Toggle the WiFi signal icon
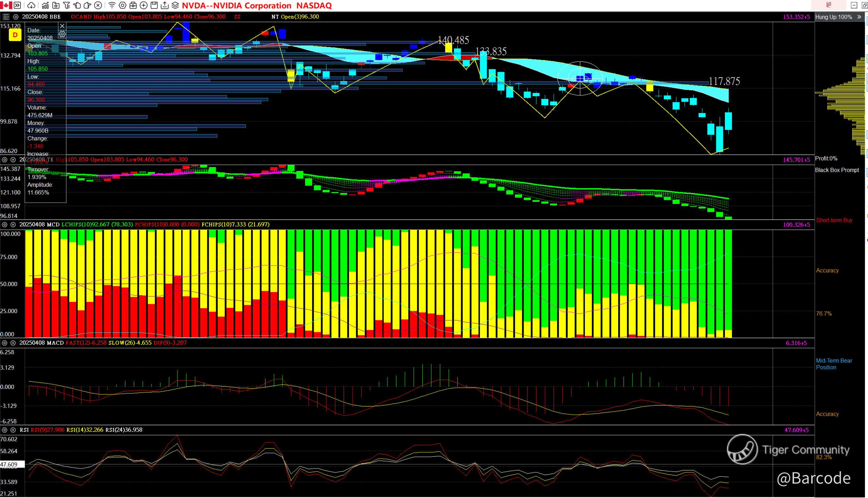The image size is (868, 498). pyautogui.click(x=112, y=6)
